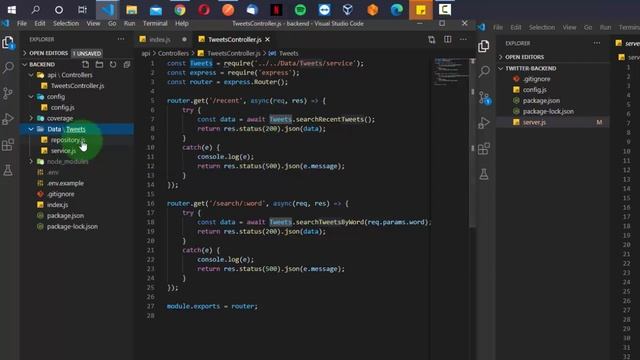Open Go menu in right VS Code window
The height and width of the screenshot is (360, 640).
click(x=588, y=27)
